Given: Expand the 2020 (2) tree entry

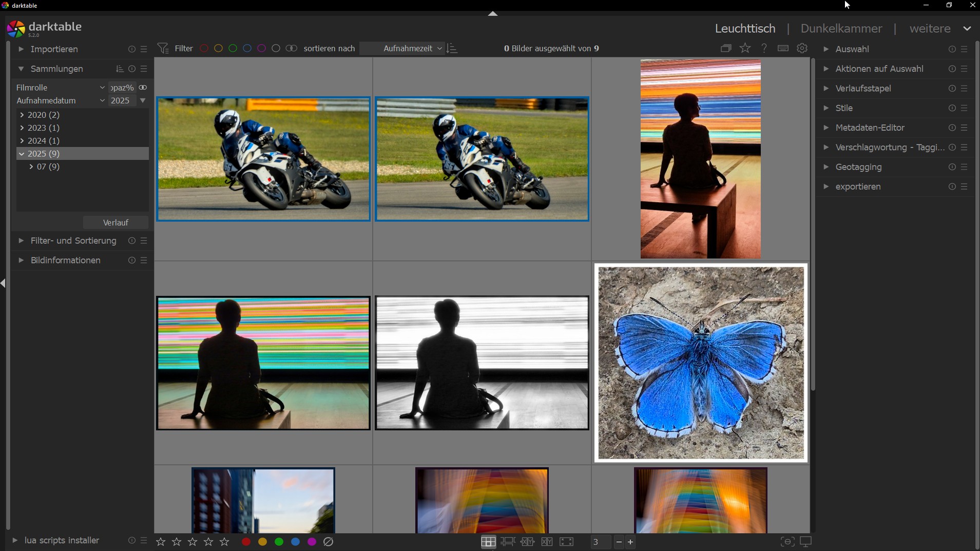Looking at the screenshot, I should [x=22, y=115].
